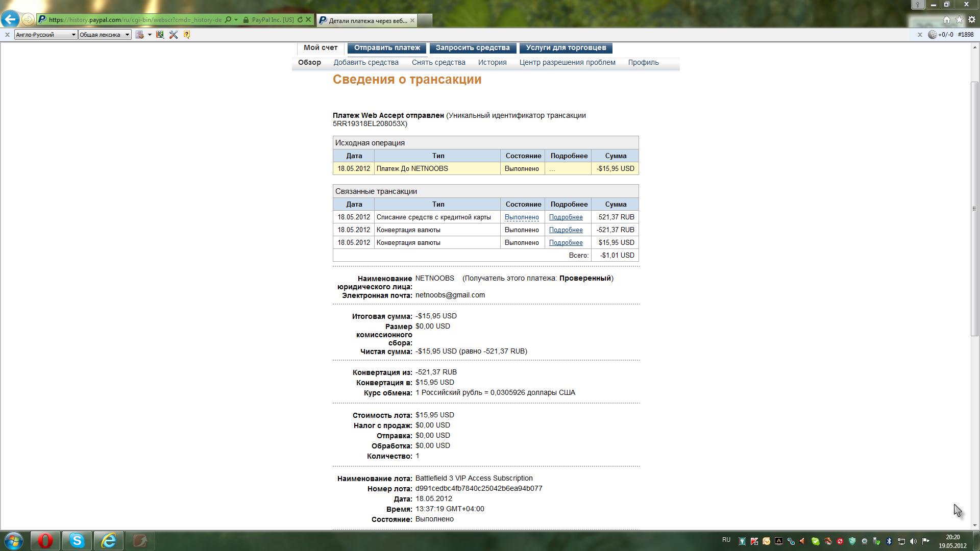Image resolution: width=980 pixels, height=551 pixels.
Task: Click the Bluetooth tray icon
Action: [x=889, y=541]
